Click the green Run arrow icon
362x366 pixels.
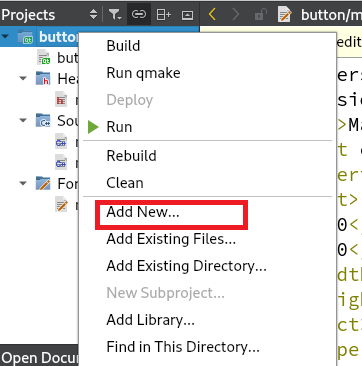[93, 127]
